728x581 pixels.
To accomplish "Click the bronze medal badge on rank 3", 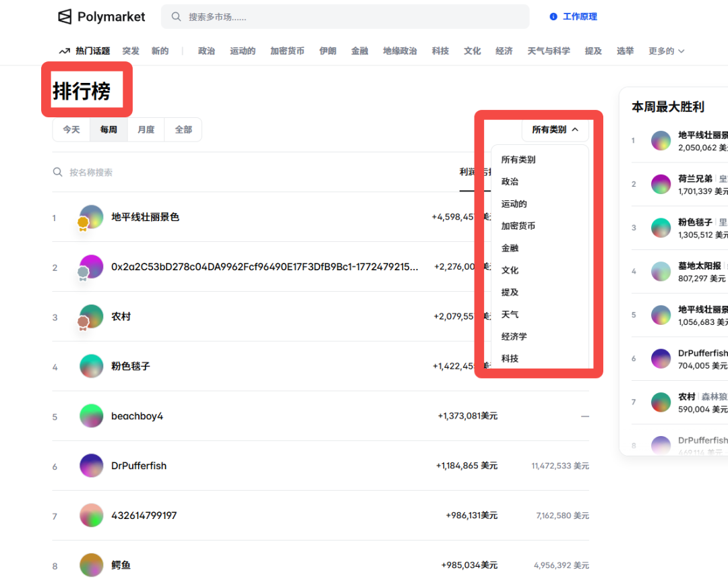I will click(x=83, y=324).
